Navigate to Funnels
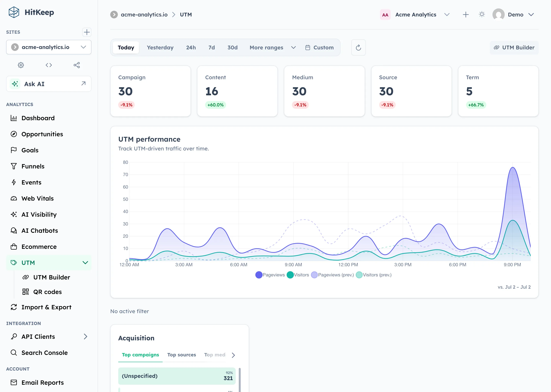Image resolution: width=551 pixels, height=392 pixels. coord(49,166)
